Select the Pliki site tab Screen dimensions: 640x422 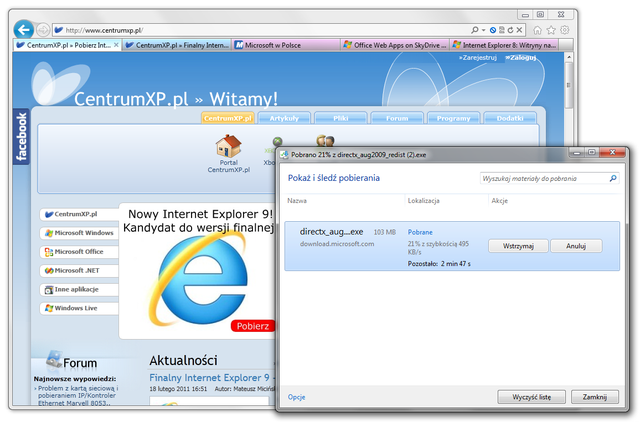340,118
